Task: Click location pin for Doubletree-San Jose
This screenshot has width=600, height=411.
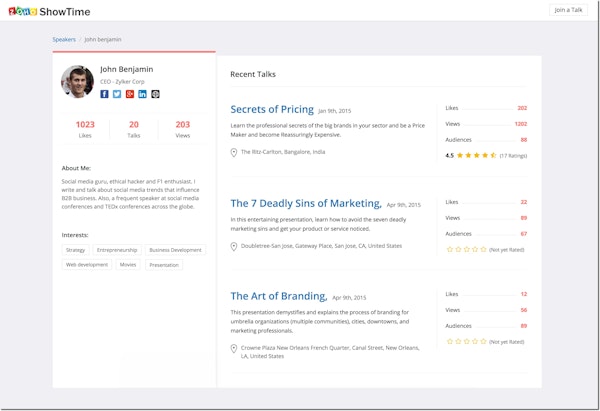Action: [x=234, y=245]
